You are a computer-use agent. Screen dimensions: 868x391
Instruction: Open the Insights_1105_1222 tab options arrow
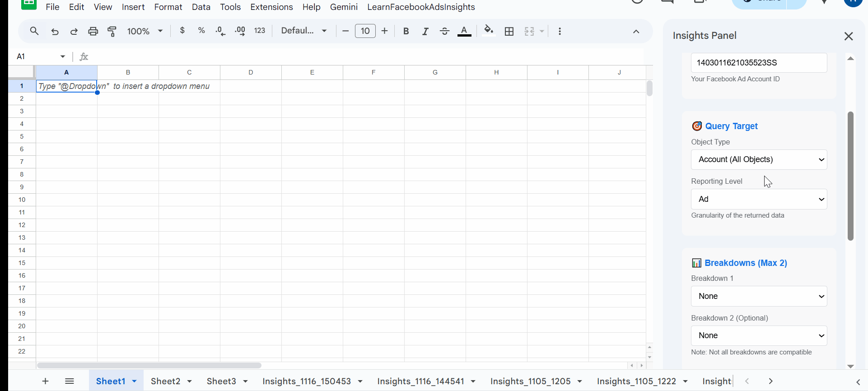pyautogui.click(x=686, y=382)
